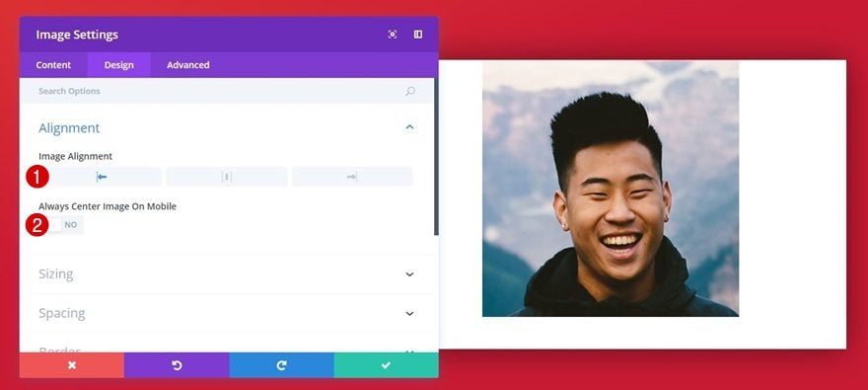Open the Advanced tab
868x390 pixels.
tap(188, 65)
